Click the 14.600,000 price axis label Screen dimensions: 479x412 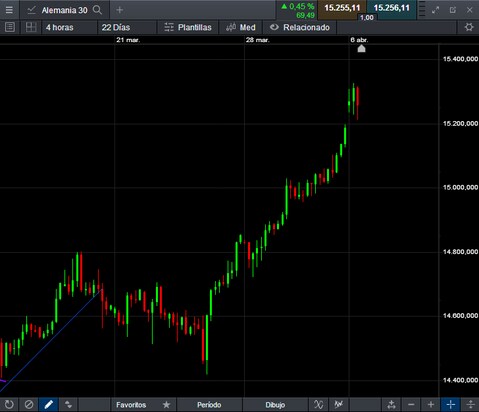coord(460,316)
